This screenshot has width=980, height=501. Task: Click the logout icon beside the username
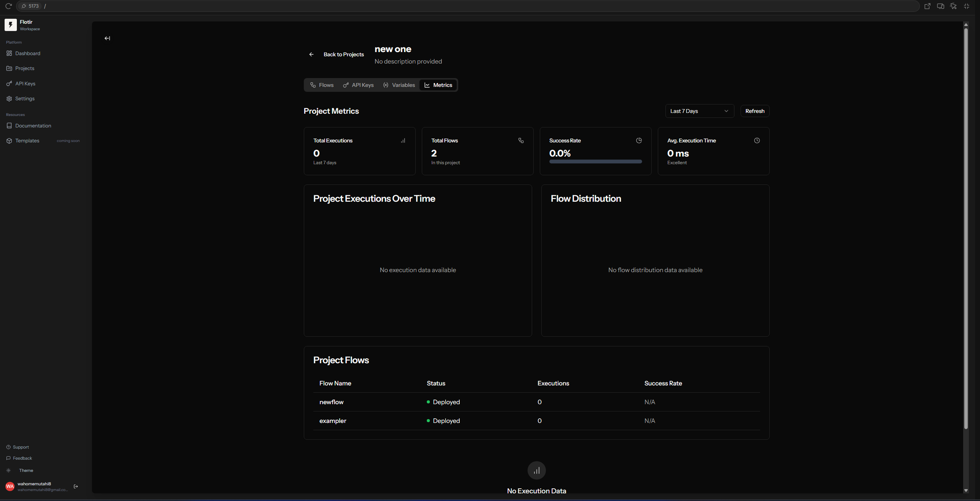click(76, 486)
